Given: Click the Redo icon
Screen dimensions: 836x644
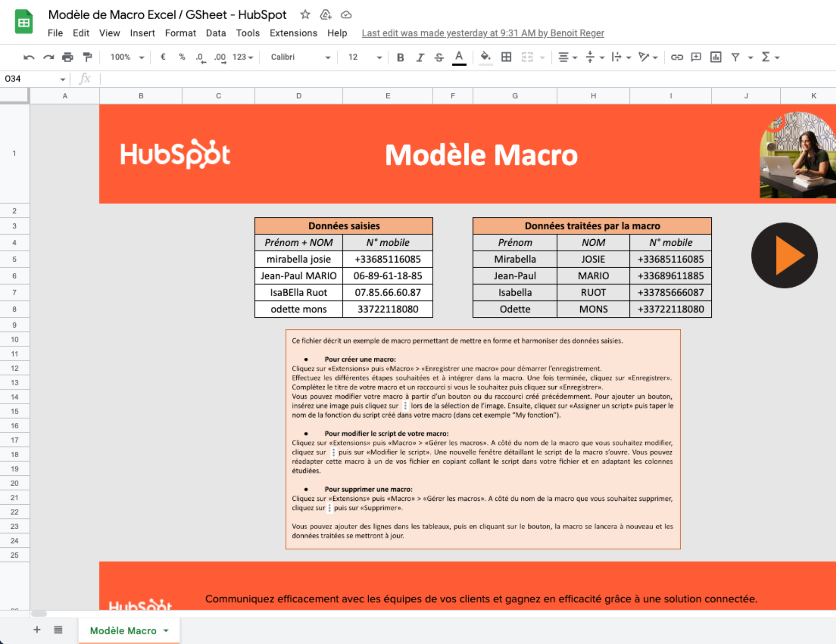Looking at the screenshot, I should coord(48,57).
